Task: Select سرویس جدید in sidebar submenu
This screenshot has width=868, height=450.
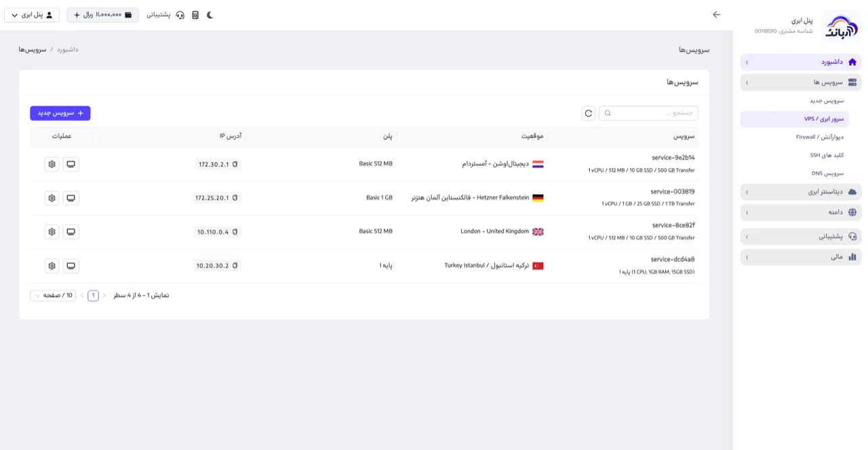Action: tap(826, 100)
